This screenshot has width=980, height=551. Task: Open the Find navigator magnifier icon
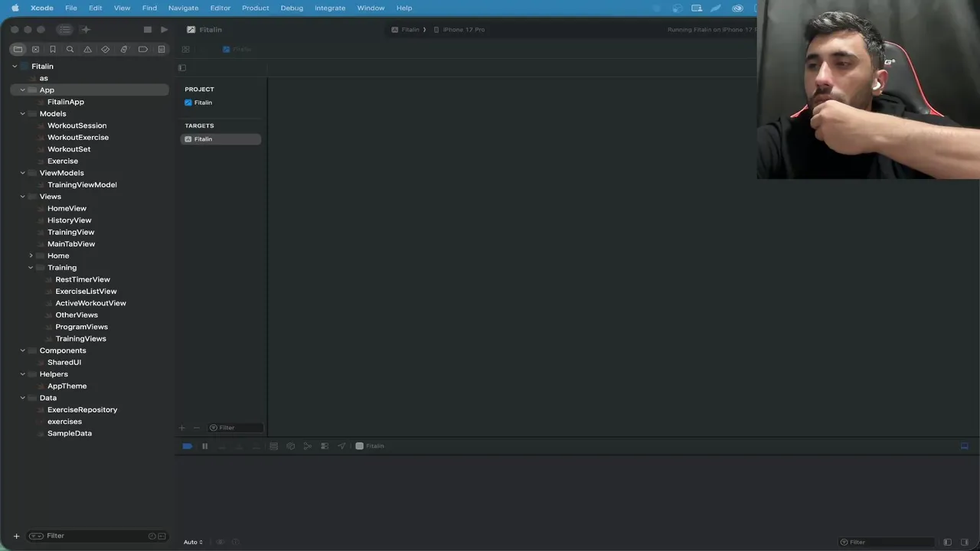[70, 49]
